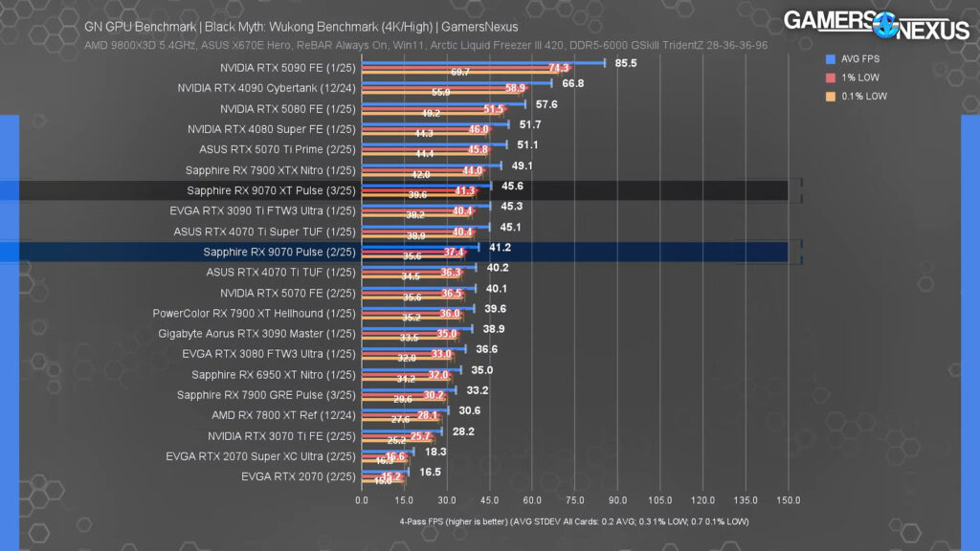Select the "ASUS RTX 4070 Ti Super TUF (1/25)" label

coord(264,231)
